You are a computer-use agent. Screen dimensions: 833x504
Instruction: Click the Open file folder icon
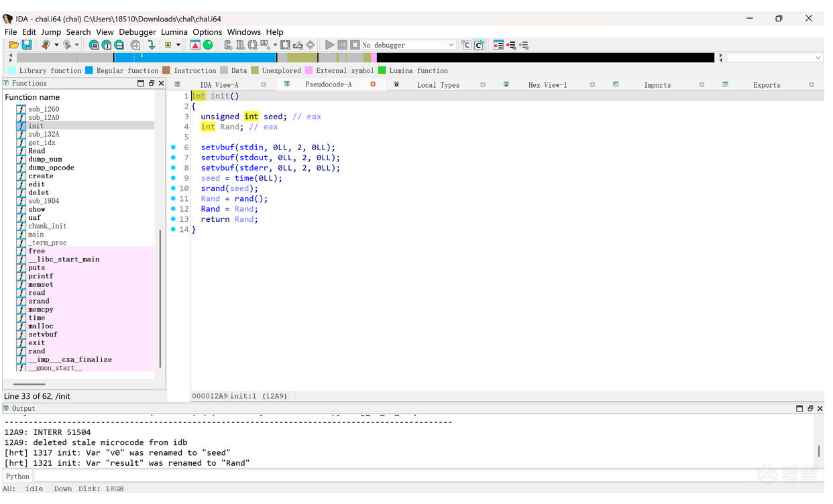[13, 45]
